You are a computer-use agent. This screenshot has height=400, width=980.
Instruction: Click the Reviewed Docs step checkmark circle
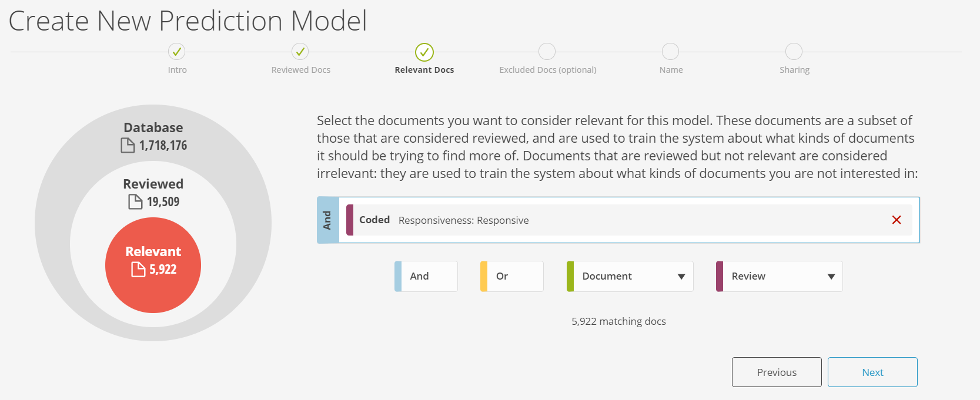click(x=300, y=52)
